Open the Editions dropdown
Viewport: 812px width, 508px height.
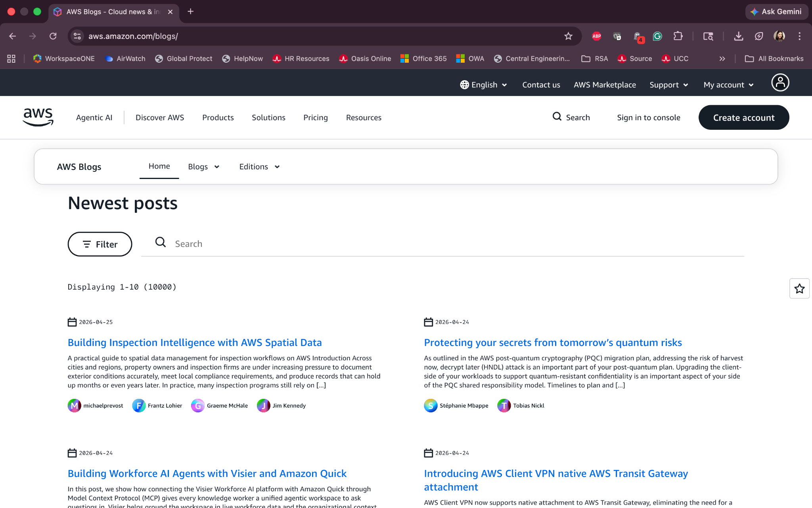click(x=259, y=167)
